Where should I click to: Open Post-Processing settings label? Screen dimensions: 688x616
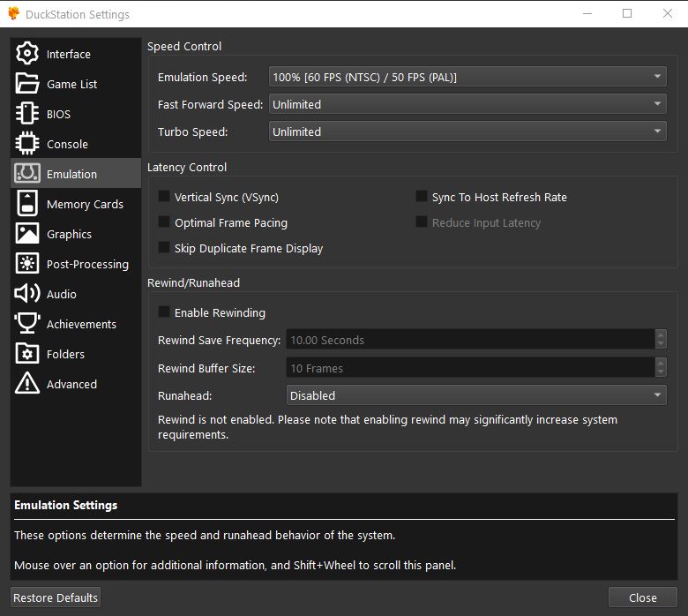(x=87, y=264)
